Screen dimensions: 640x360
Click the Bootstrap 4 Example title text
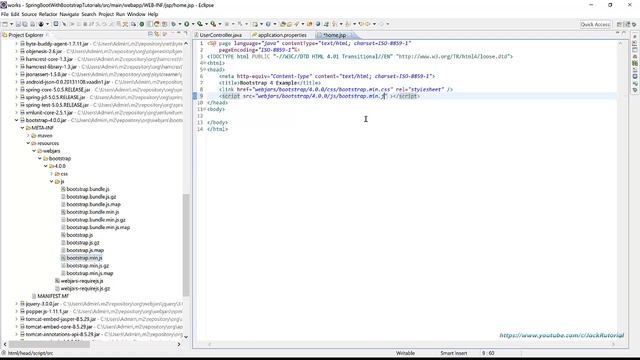coord(268,83)
